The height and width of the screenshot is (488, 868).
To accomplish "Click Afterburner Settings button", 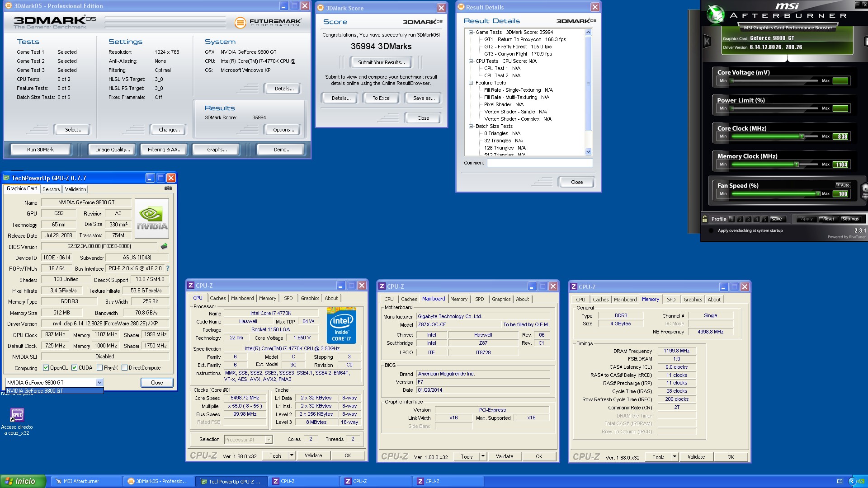I will click(x=850, y=219).
